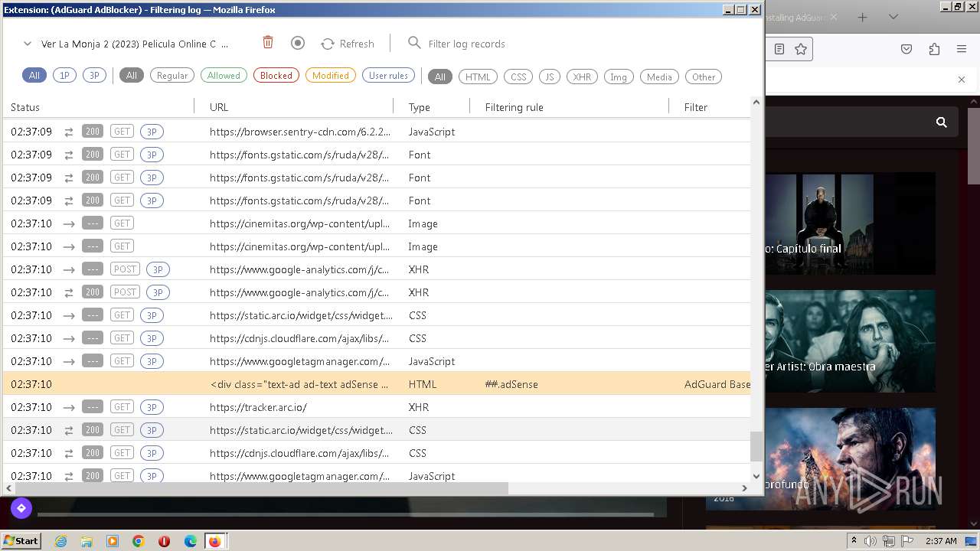The width and height of the screenshot is (980, 551).
Task: Click the website search magnifier icon
Action: 942,122
